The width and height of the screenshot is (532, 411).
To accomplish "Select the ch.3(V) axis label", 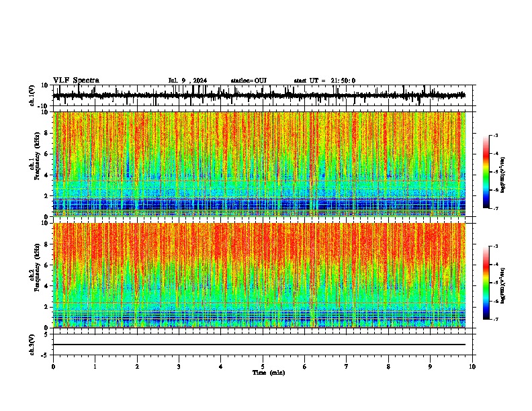I will point(32,345).
